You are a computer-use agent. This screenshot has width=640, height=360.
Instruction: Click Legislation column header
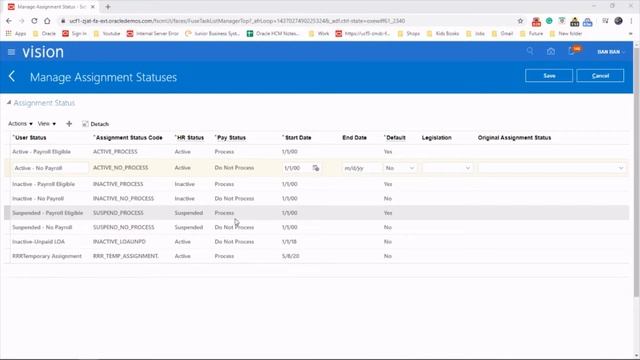coord(436,138)
